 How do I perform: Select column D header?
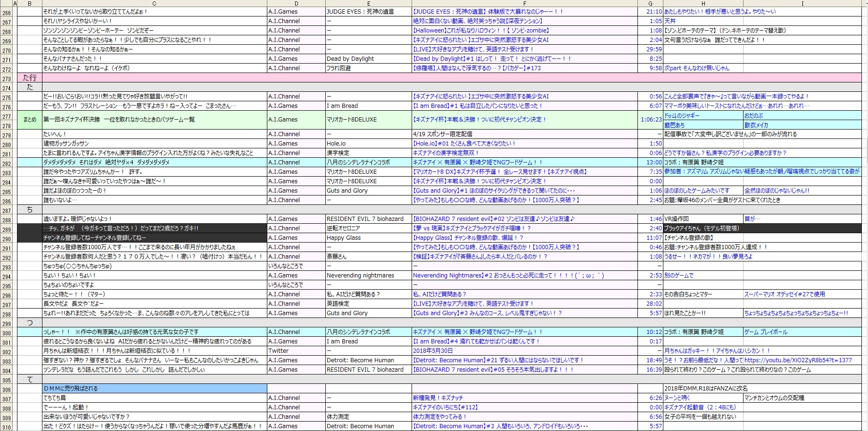[x=296, y=3]
